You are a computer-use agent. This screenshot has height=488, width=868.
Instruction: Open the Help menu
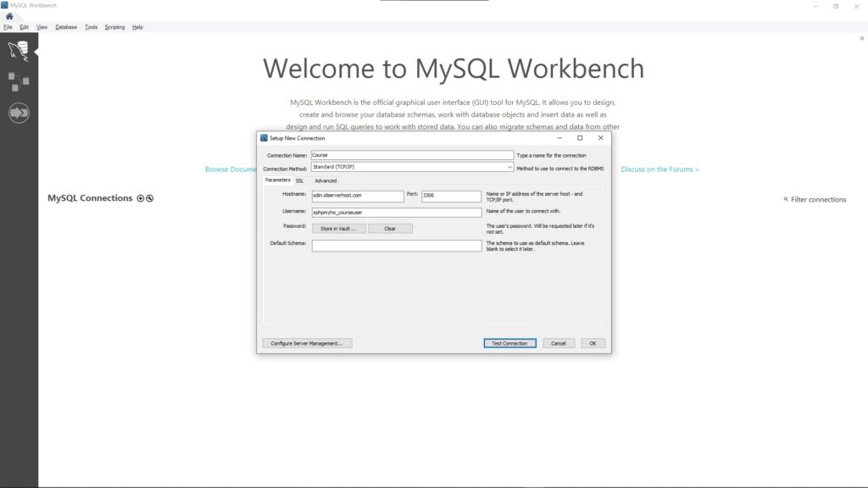[137, 27]
